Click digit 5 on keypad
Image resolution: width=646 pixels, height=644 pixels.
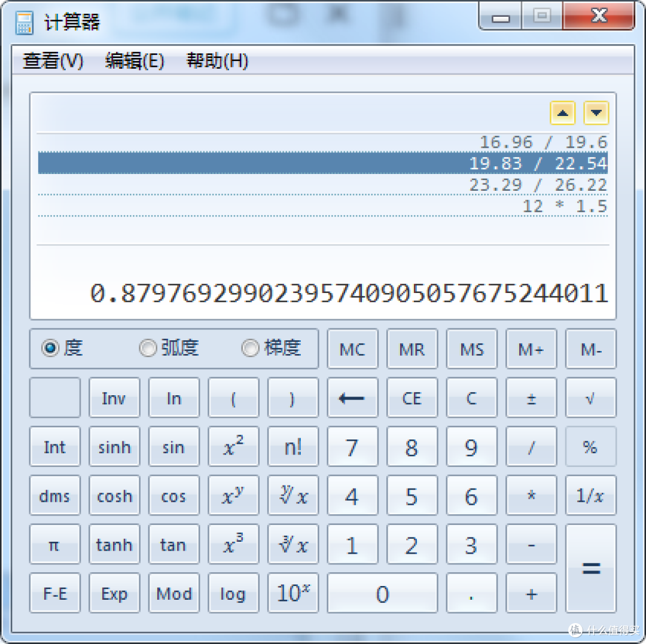[412, 495]
